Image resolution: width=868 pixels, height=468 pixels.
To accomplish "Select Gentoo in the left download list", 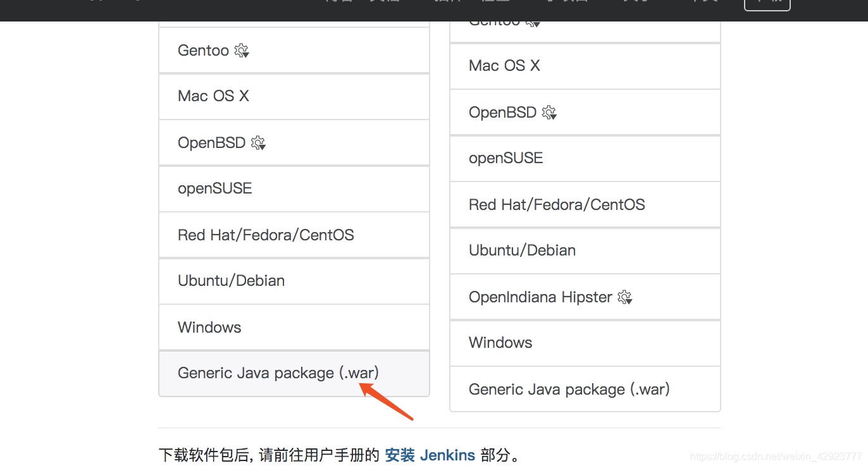I will click(294, 50).
